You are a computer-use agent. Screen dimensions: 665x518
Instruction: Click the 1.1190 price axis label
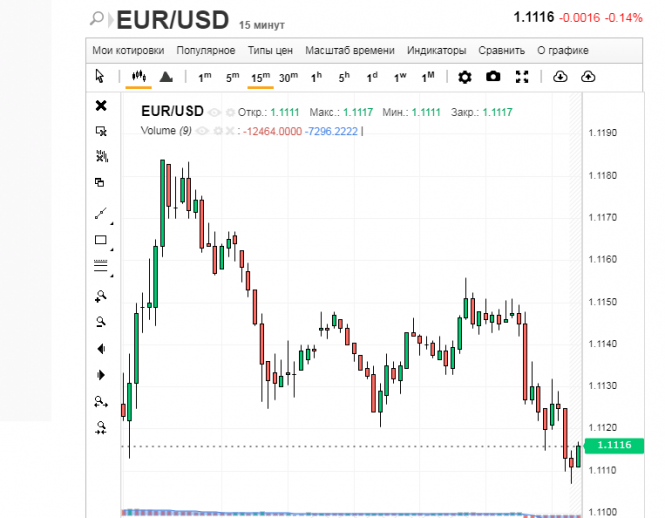603,133
